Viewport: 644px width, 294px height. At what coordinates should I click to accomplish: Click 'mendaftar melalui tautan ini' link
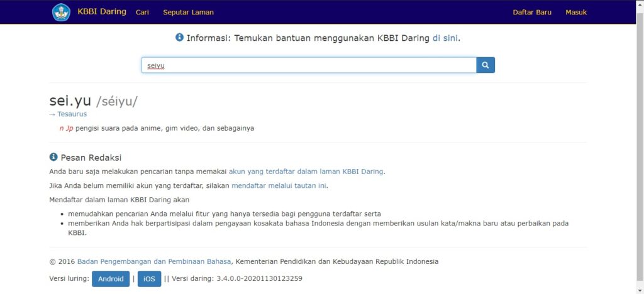[x=279, y=185]
